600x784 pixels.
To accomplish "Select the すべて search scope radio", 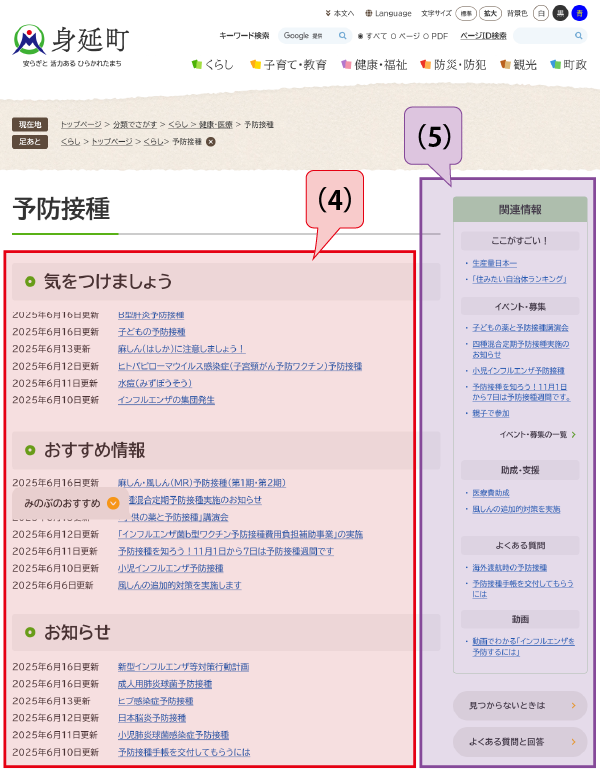I will (360, 36).
